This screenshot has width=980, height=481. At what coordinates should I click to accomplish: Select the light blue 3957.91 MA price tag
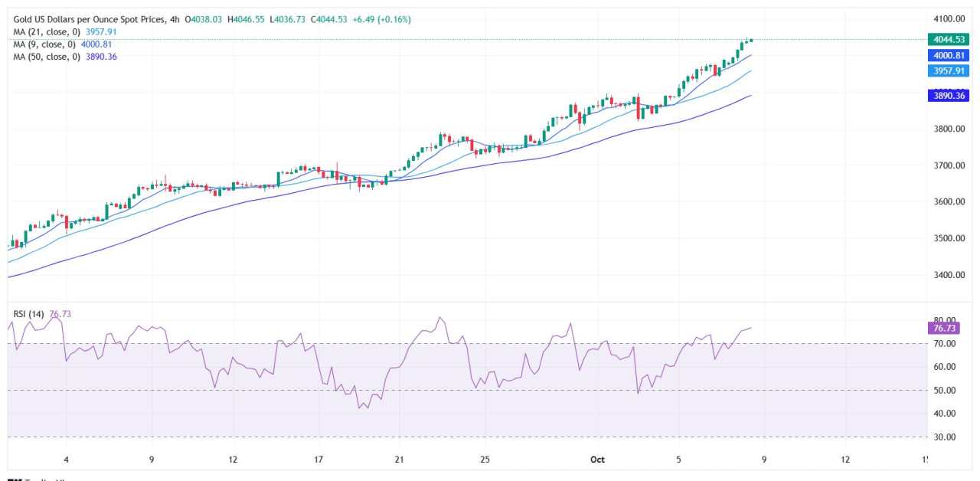[x=949, y=69]
